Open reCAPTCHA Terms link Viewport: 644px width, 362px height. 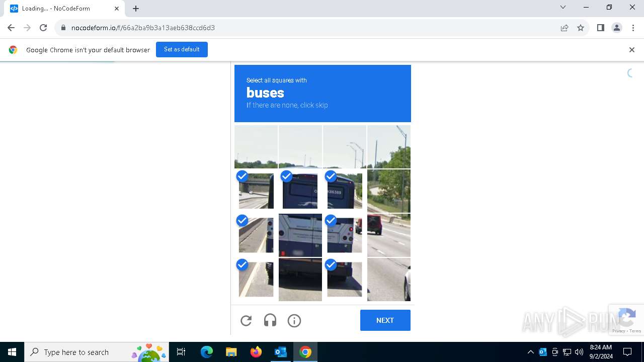635,331
